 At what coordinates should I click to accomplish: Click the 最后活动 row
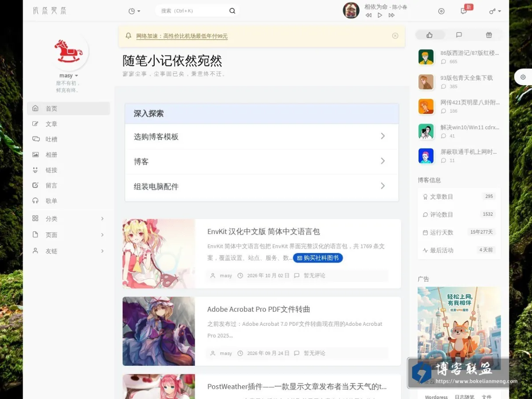459,250
